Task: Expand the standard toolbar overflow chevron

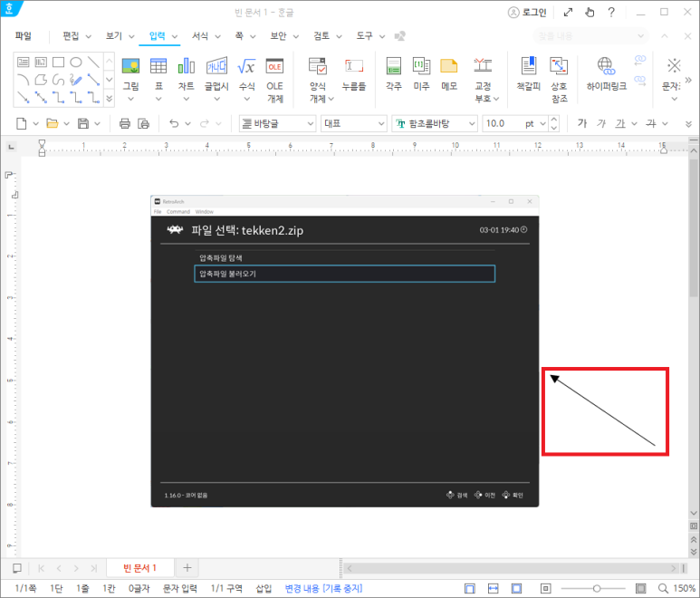Action: coord(688,124)
